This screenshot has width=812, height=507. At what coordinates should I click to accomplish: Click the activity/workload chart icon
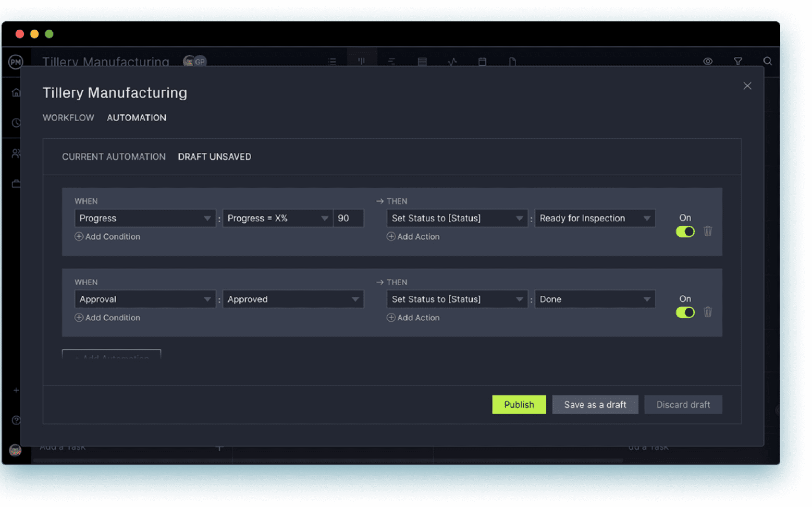pos(452,61)
